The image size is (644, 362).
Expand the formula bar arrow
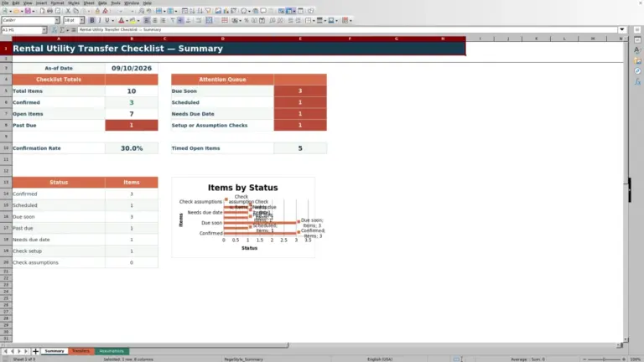pos(622,29)
